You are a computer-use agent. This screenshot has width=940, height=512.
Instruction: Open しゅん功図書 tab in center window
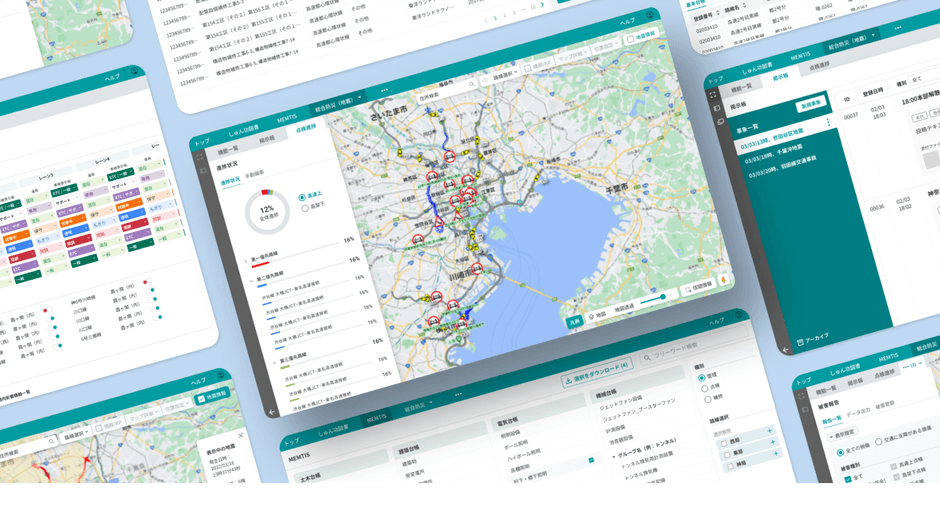click(243, 129)
